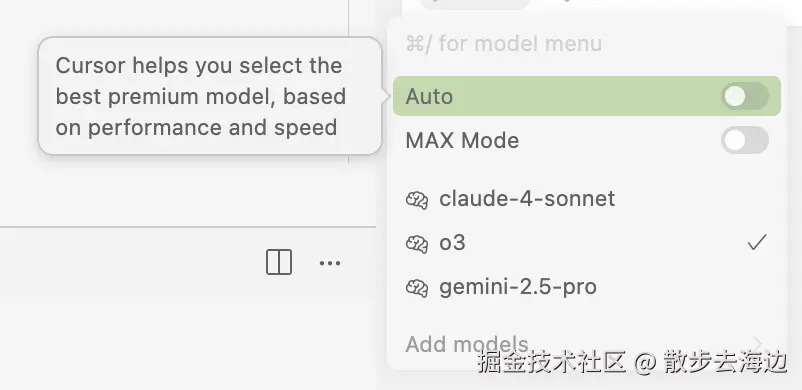The image size is (802, 390).
Task: Click the brain icon beside claude-4-sonnet
Action: (417, 200)
